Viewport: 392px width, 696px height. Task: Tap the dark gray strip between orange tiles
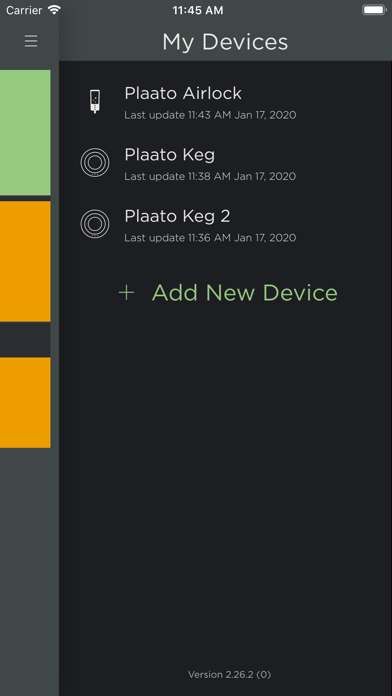coord(25,340)
